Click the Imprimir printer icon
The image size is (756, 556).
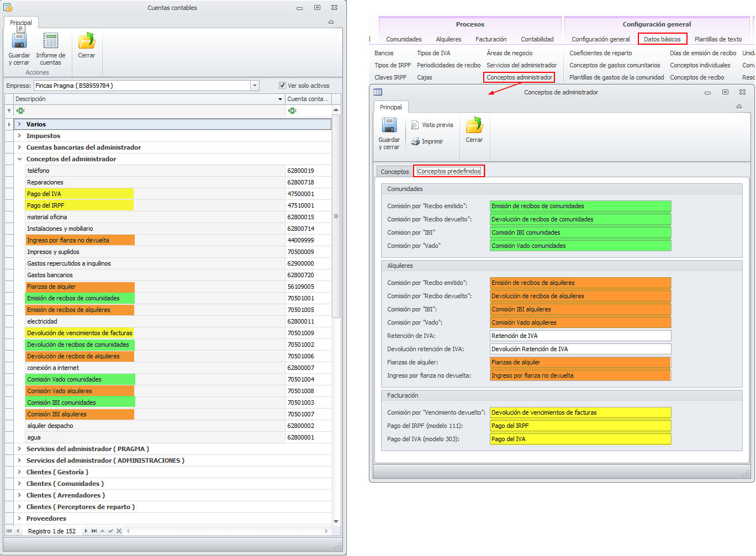click(416, 142)
